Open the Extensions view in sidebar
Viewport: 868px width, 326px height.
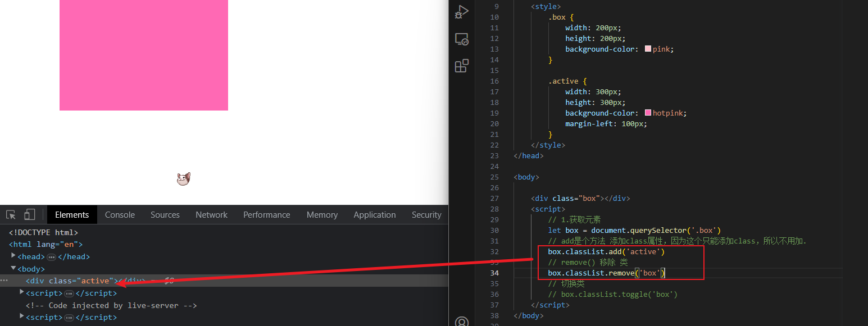click(461, 66)
